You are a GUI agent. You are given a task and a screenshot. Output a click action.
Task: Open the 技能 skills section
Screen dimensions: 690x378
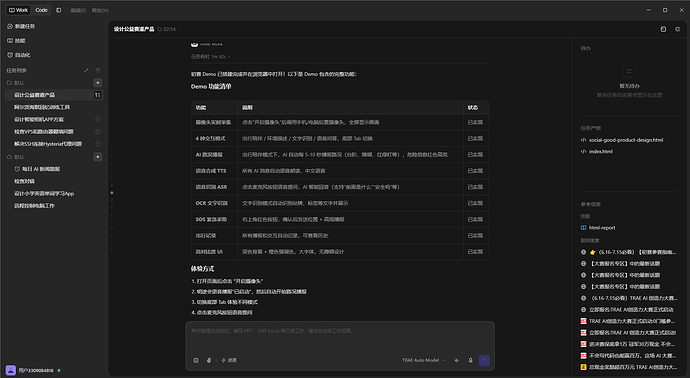(16, 40)
